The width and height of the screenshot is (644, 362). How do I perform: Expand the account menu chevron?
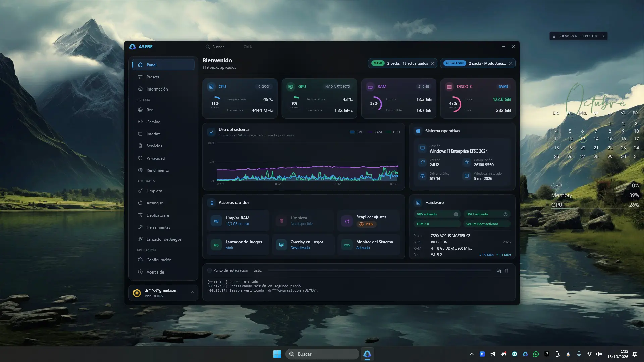[x=193, y=292]
